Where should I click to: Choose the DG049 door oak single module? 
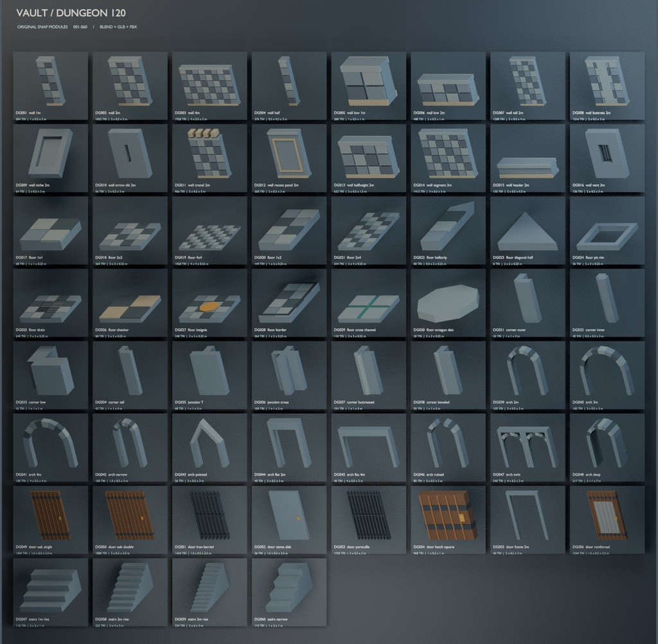click(x=51, y=521)
